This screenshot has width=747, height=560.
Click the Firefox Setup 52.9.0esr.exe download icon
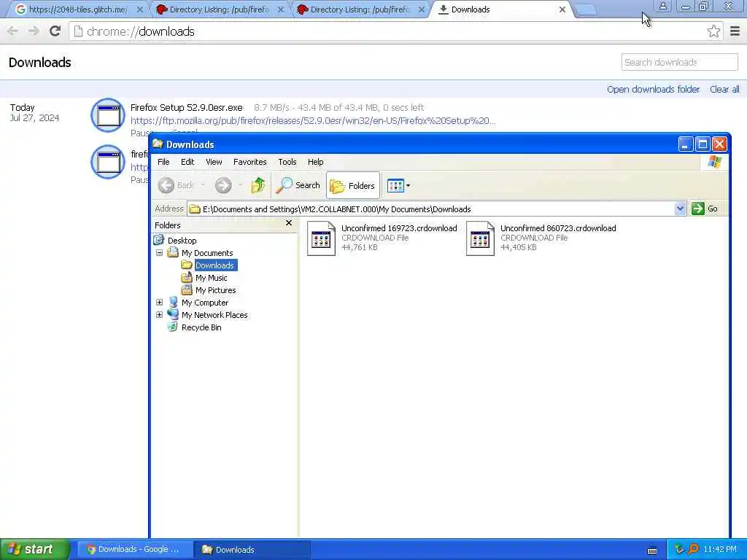tap(108, 114)
